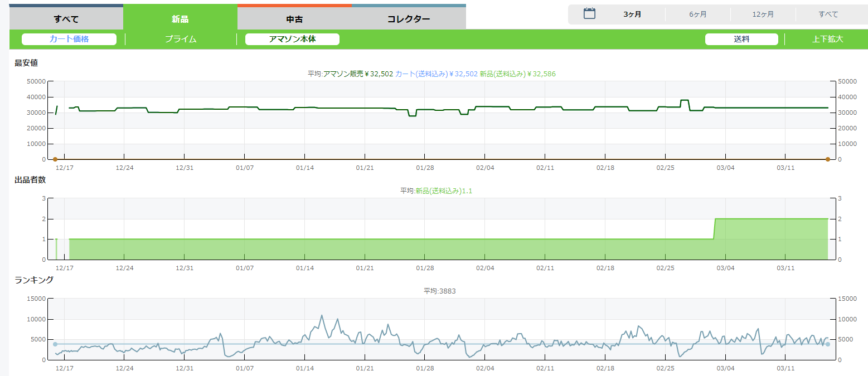Choose すべて period next to 12ヶ月

coord(828,14)
